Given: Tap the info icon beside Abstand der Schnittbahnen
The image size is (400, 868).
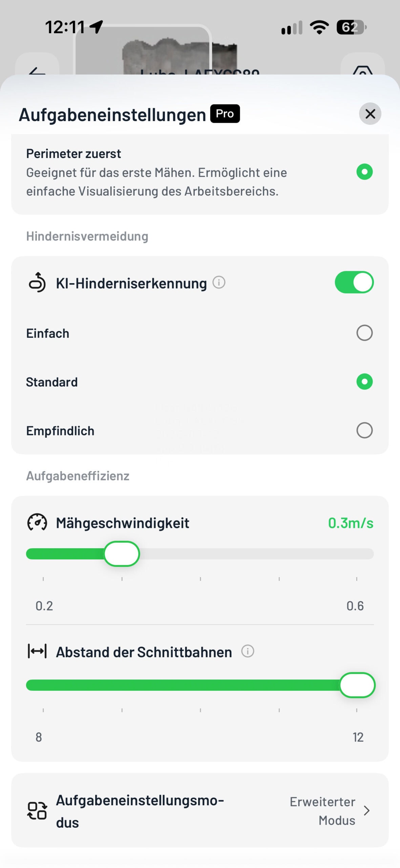Looking at the screenshot, I should click(248, 651).
